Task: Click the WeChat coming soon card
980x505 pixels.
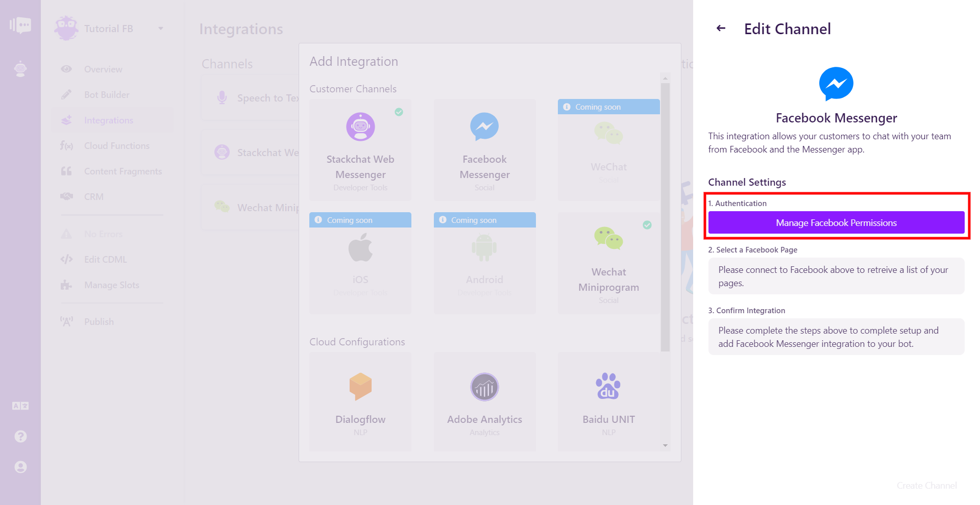Action: [x=608, y=150]
